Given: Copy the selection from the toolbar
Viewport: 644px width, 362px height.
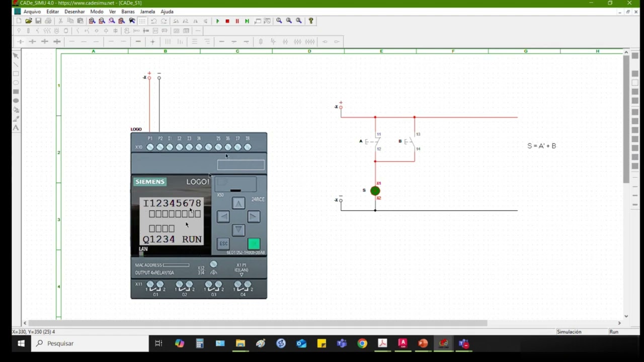Looking at the screenshot, I should point(70,21).
